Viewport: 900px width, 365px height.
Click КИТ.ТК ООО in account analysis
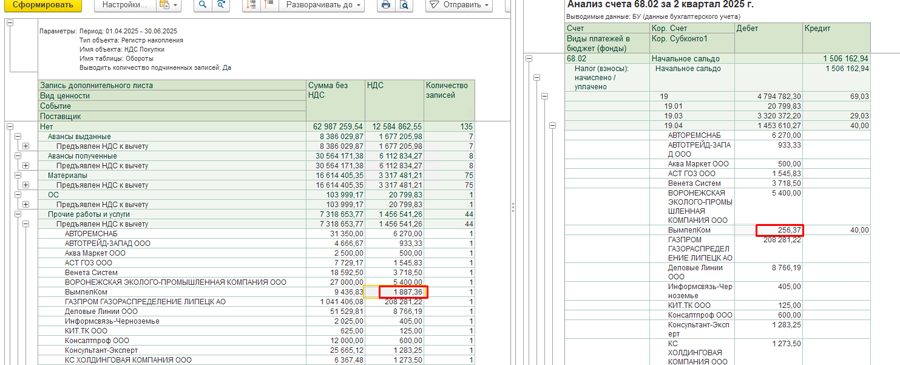pos(689,305)
